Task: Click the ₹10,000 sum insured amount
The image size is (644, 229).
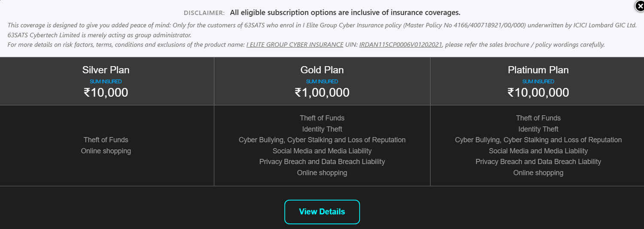Action: click(x=106, y=92)
